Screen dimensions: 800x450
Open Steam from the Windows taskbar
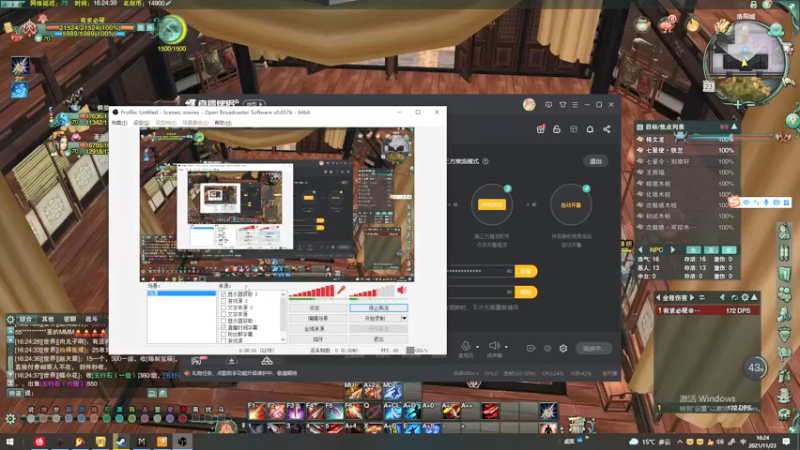(121, 441)
